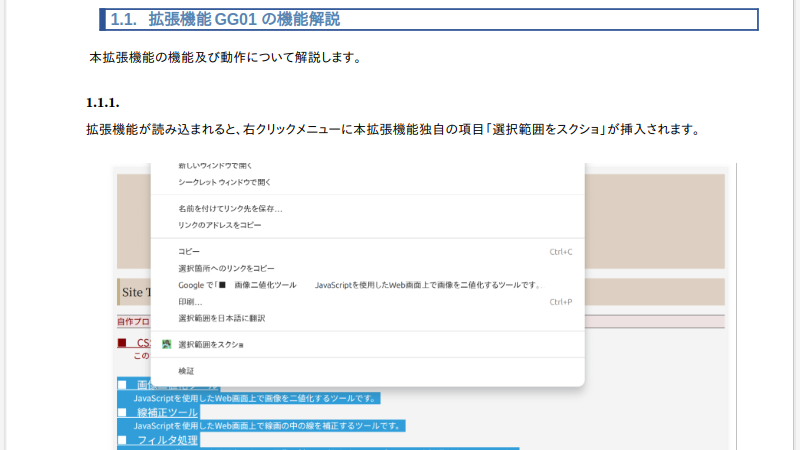Select リンクのアドレスをコピー menu item

tap(220, 225)
